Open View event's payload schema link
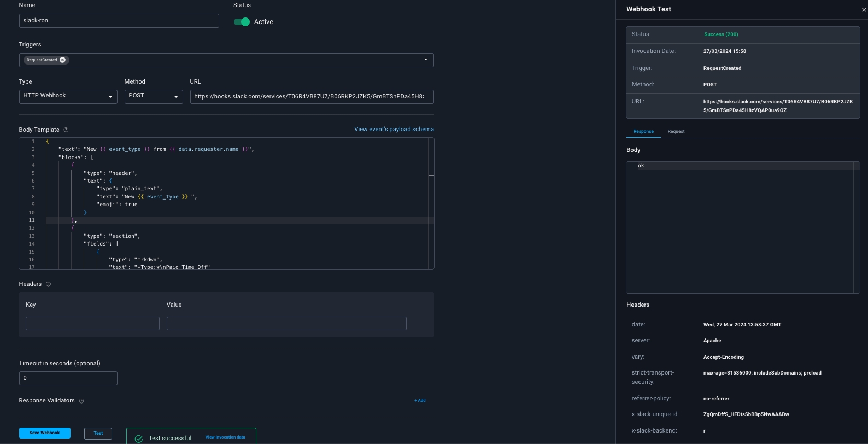 tap(394, 130)
